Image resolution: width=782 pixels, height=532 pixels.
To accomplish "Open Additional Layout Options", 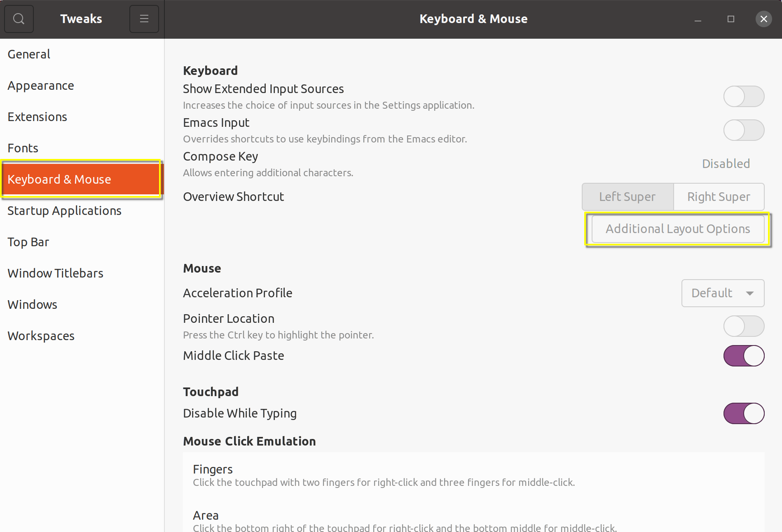I will coord(677,229).
